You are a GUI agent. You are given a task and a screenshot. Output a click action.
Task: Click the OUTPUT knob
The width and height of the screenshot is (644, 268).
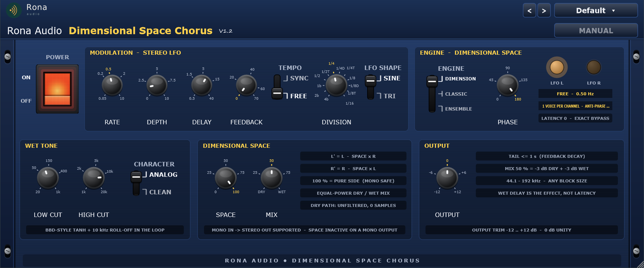point(447,178)
